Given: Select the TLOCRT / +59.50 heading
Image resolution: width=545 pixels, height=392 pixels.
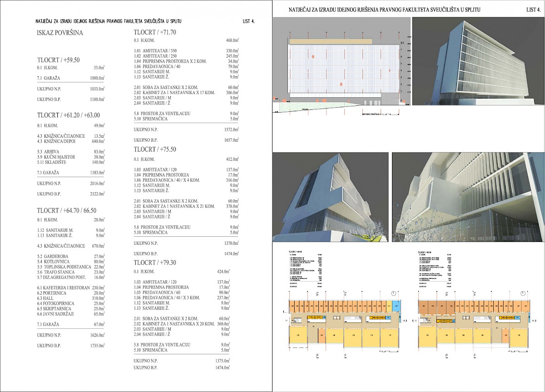Looking at the screenshot, I should point(59,60).
